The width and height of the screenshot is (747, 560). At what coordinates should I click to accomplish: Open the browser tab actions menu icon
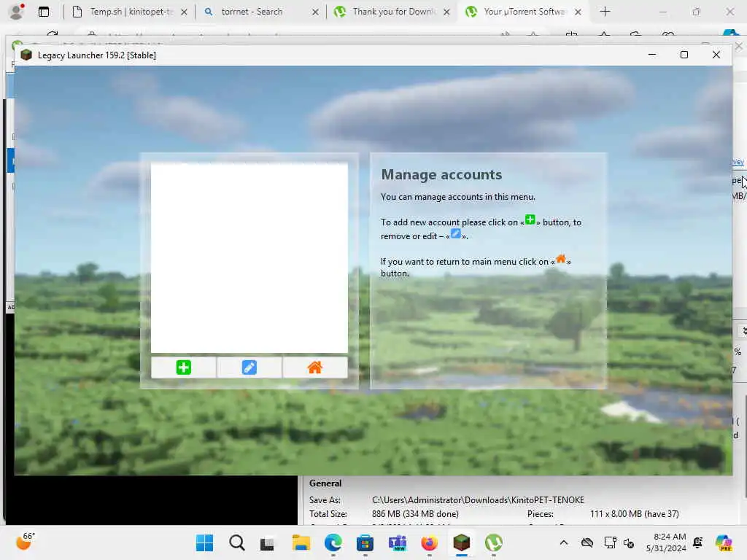(43, 12)
